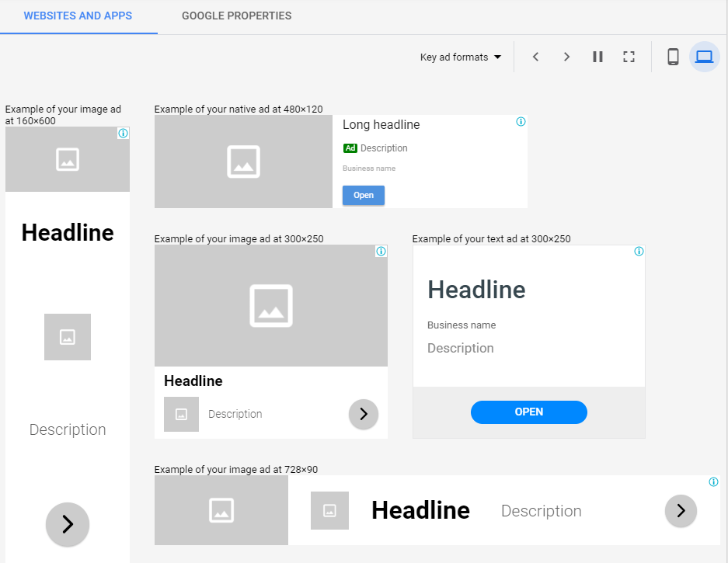The image size is (728, 563).
Task: Enter fullscreen preview mode
Action: (629, 57)
